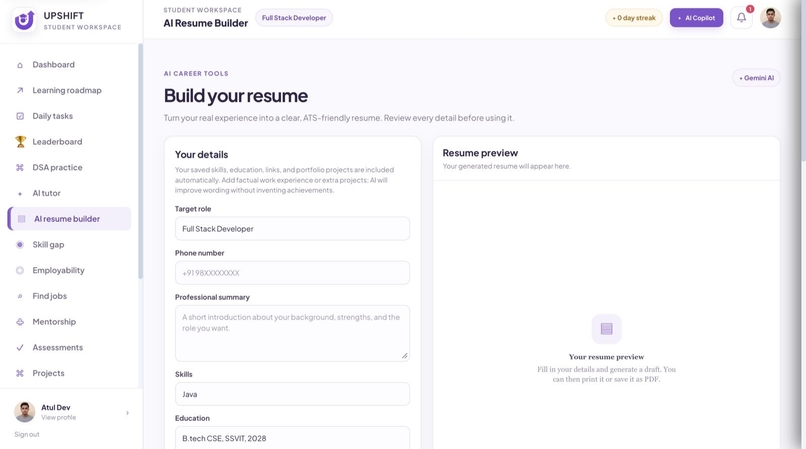Open Daily tasks page
This screenshot has height=449, width=806.
[x=69, y=116]
